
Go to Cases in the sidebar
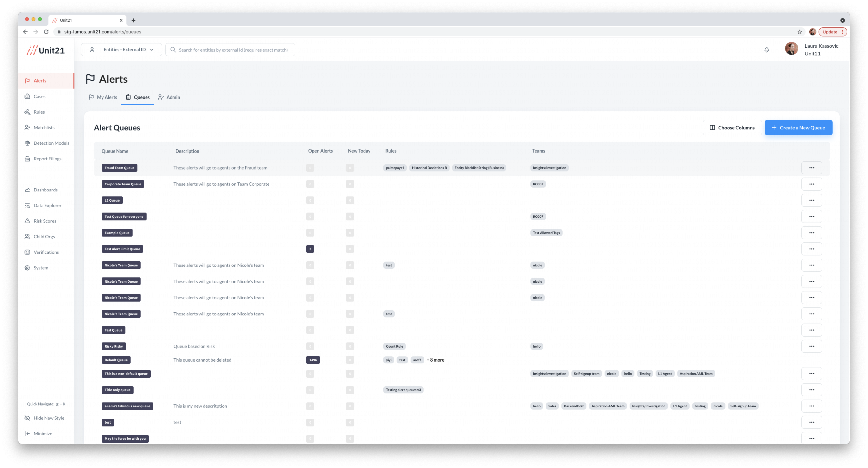click(x=39, y=96)
